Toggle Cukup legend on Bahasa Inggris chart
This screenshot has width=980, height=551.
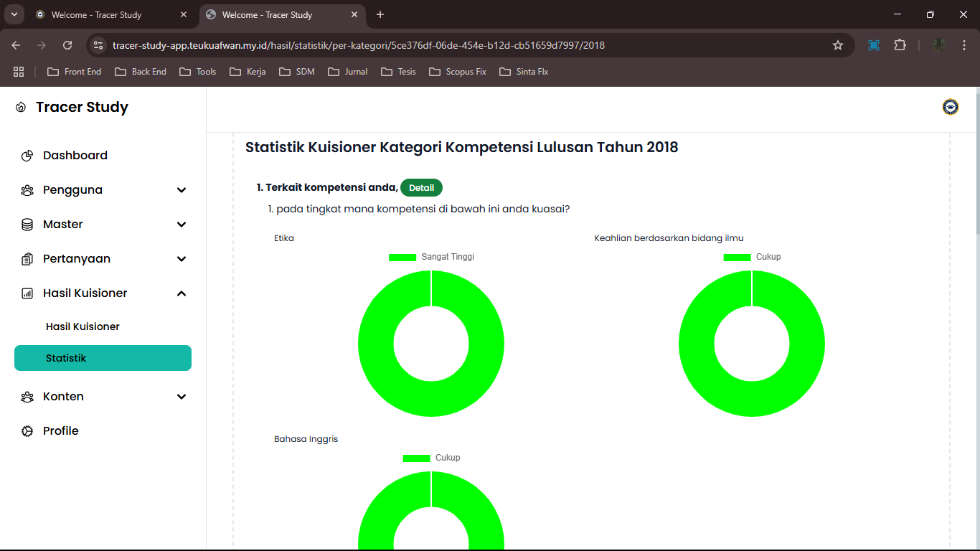pos(431,458)
